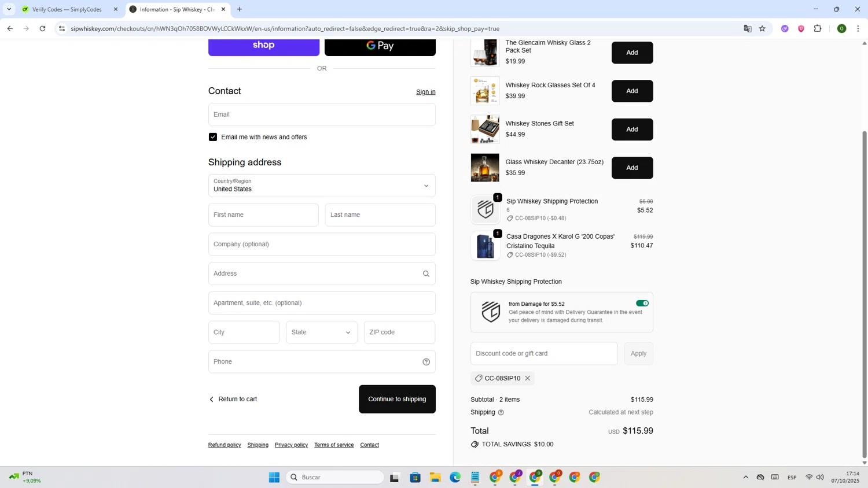Bookmark this page with the star icon
Image resolution: width=868 pixels, height=488 pixels.
pos(762,28)
